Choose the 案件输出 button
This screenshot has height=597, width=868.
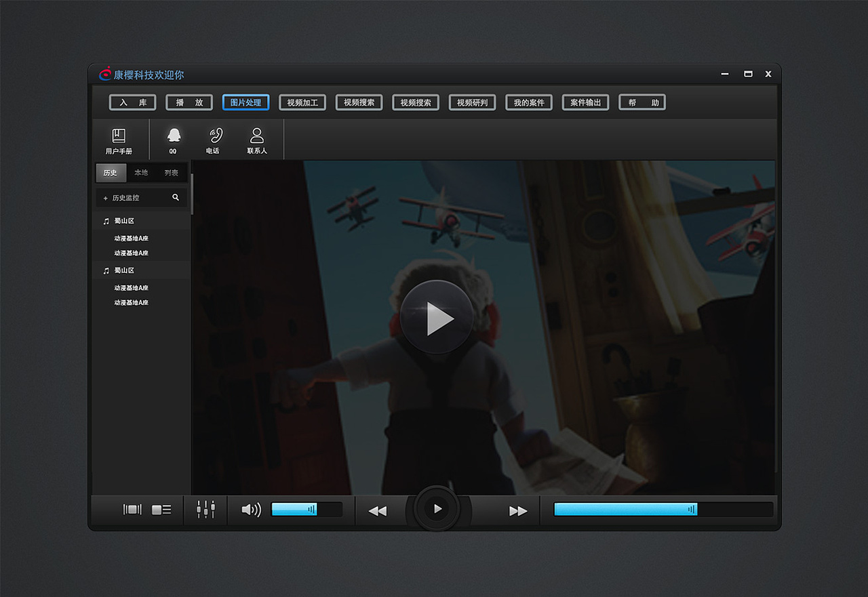coord(586,102)
